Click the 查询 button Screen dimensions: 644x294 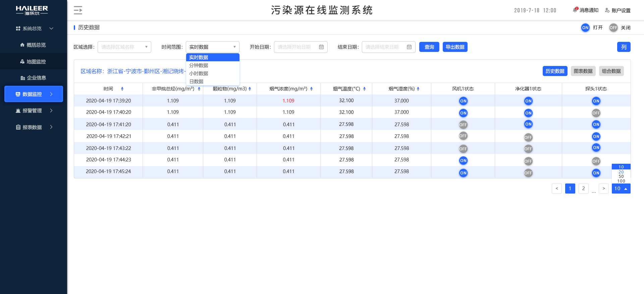tap(429, 47)
